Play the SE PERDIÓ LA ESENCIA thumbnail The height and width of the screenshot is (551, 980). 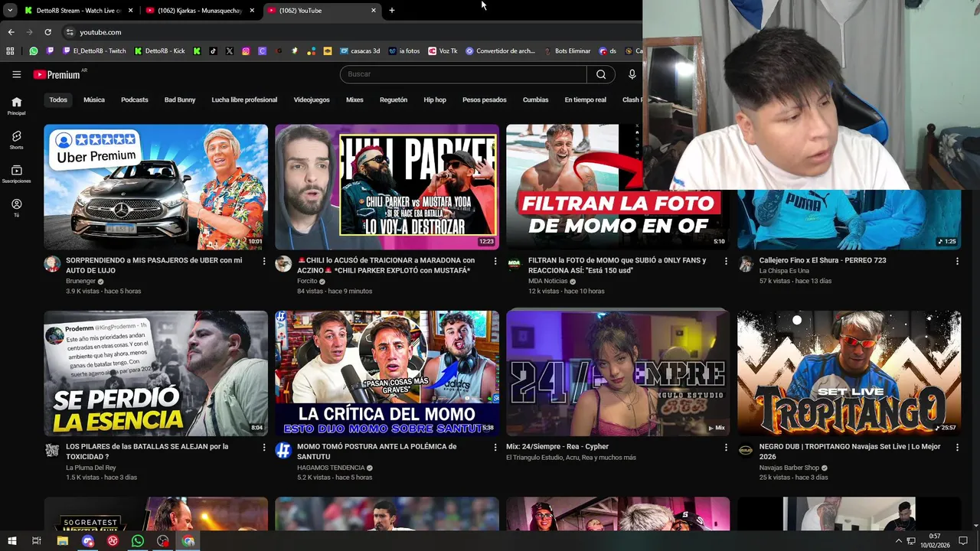[156, 373]
